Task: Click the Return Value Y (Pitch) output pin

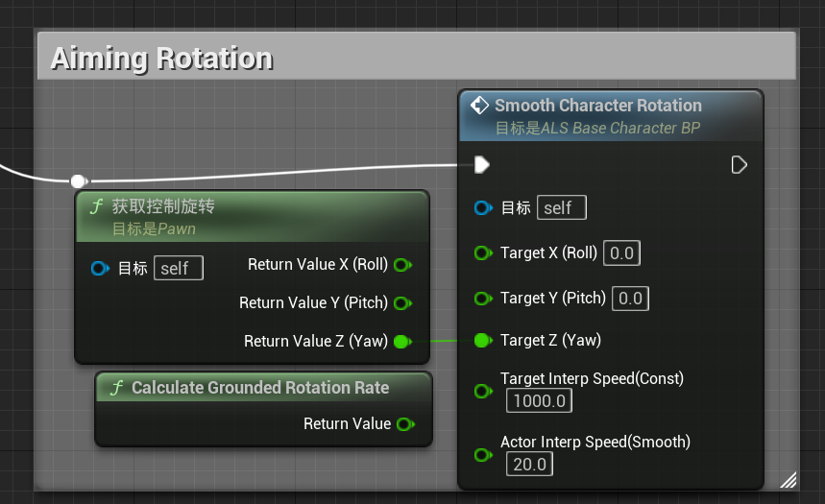Action: coord(403,303)
